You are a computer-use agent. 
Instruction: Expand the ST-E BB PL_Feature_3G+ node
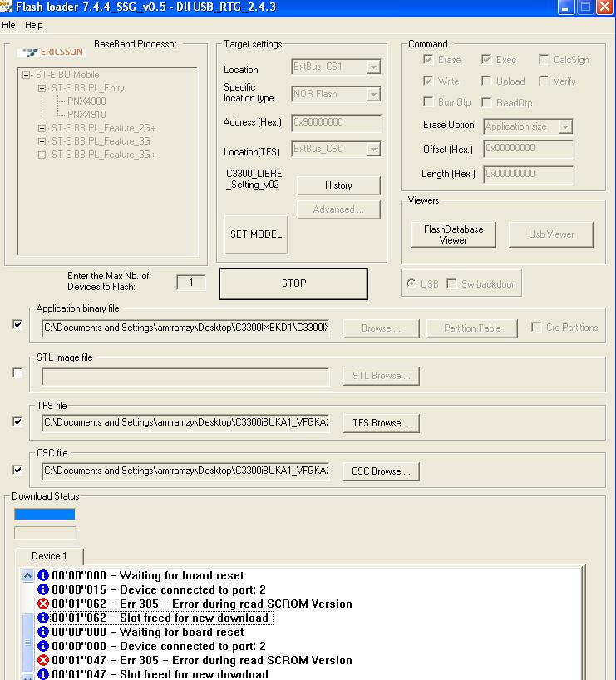pos(42,155)
